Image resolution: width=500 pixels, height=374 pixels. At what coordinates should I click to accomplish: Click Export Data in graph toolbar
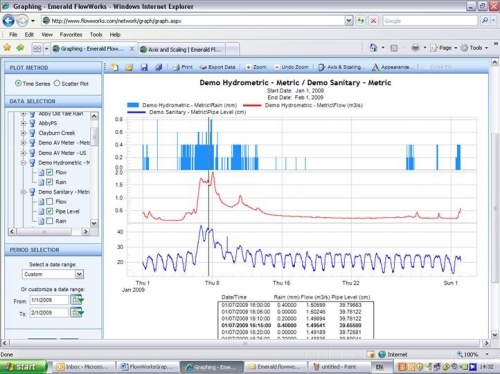217,67
